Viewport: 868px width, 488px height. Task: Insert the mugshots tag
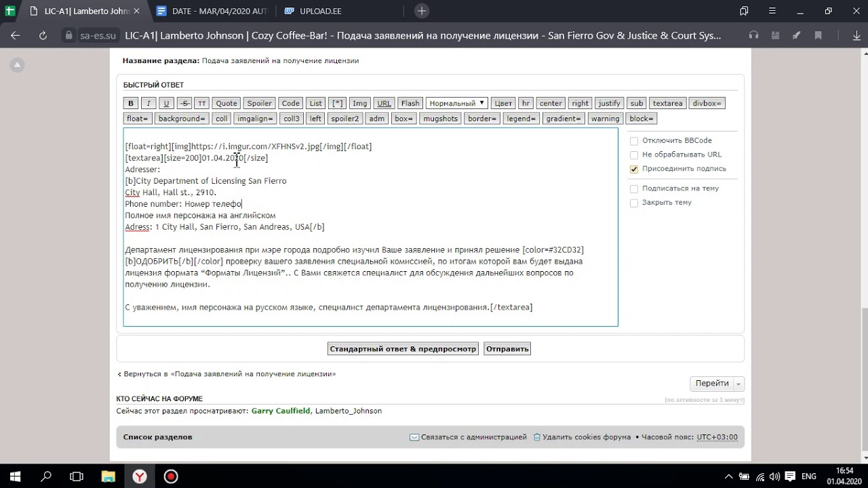pos(440,119)
